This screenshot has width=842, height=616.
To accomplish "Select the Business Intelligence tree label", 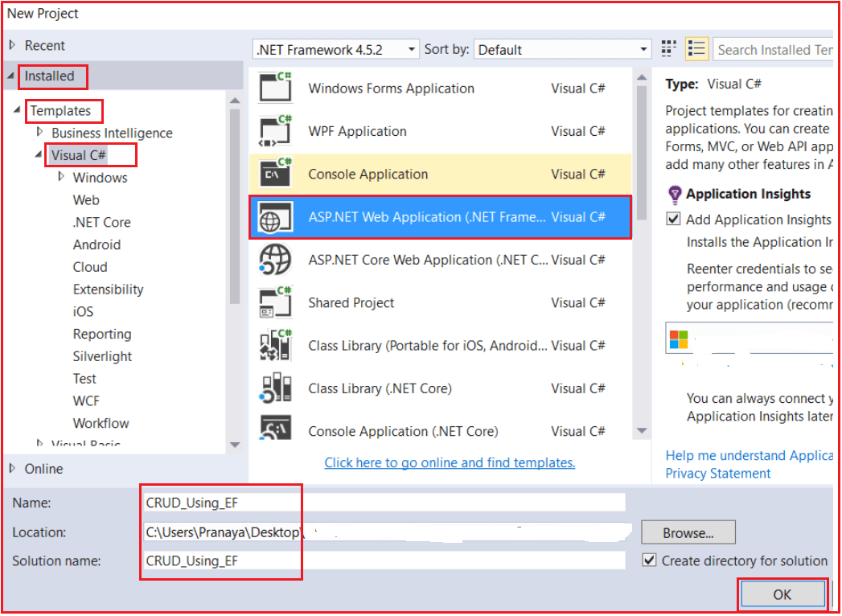I will (112, 133).
